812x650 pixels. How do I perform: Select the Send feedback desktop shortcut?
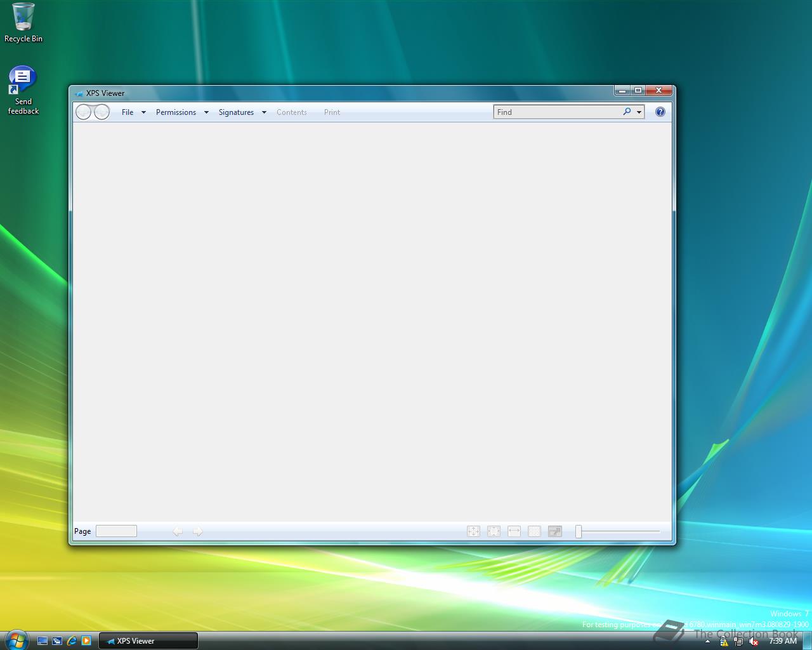(x=23, y=91)
